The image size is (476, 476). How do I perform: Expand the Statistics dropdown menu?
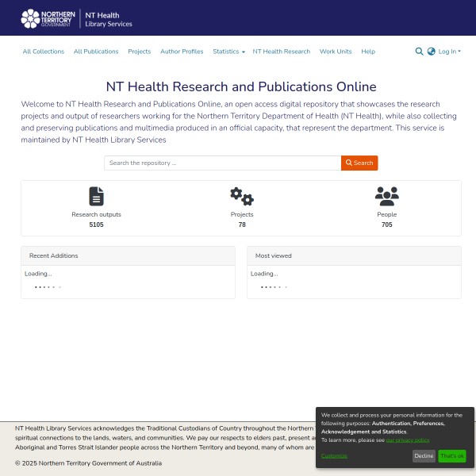pos(228,52)
